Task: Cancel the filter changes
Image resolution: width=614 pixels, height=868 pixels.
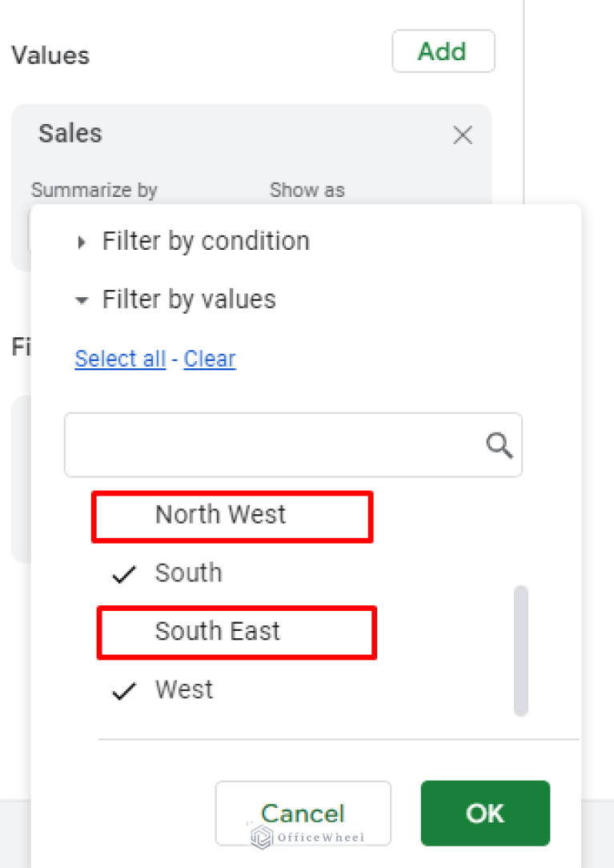Action: click(x=303, y=814)
